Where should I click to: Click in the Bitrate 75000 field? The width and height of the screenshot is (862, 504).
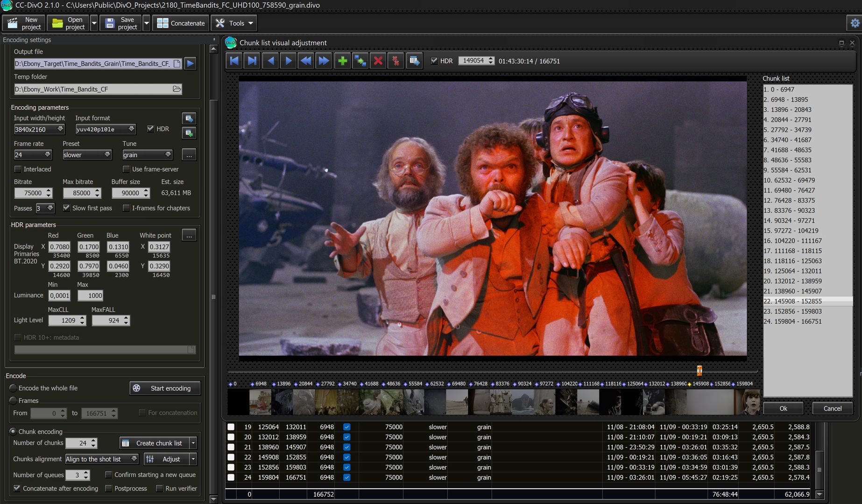29,193
